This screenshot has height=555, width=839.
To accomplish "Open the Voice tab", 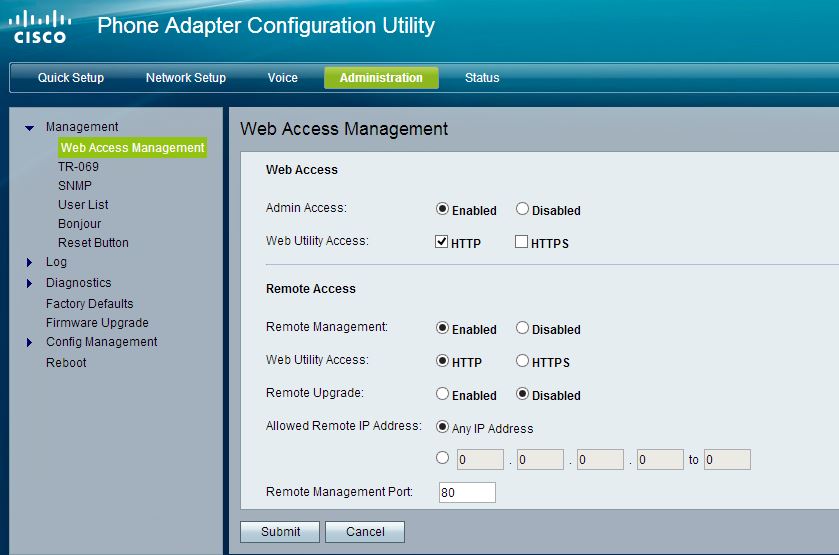I will coord(282,78).
